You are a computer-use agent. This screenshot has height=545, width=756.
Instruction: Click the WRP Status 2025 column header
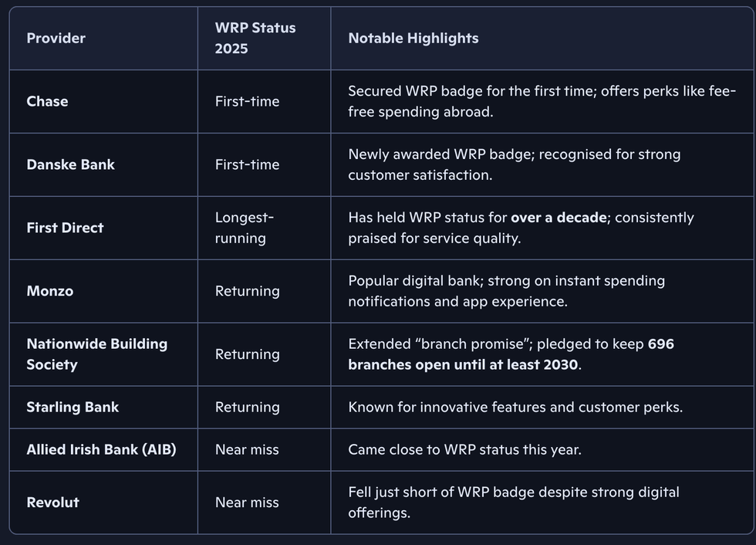coord(255,38)
